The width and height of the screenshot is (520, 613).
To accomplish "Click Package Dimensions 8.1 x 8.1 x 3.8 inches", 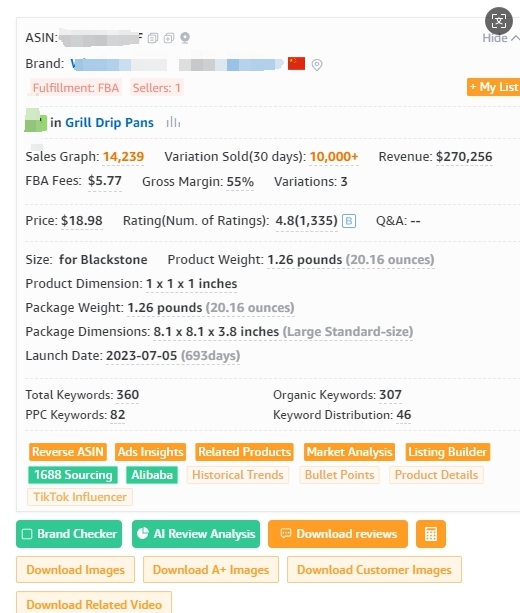I will coord(216,332).
